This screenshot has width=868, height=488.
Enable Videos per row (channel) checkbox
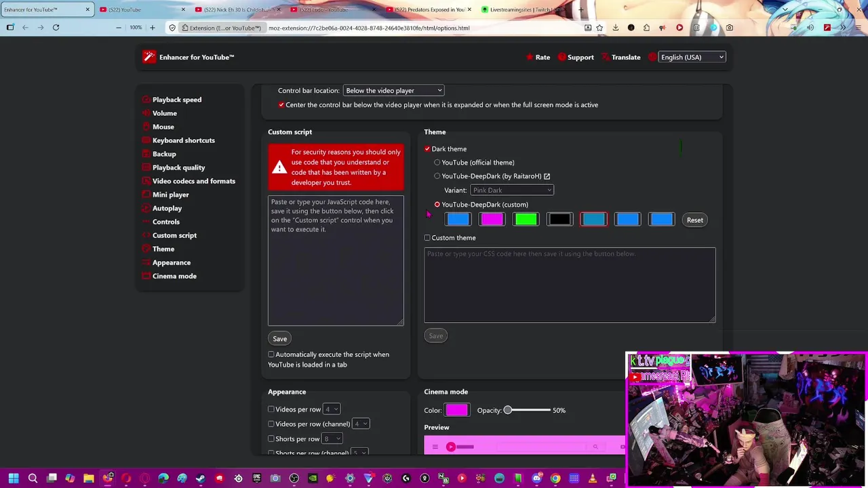[x=271, y=424]
